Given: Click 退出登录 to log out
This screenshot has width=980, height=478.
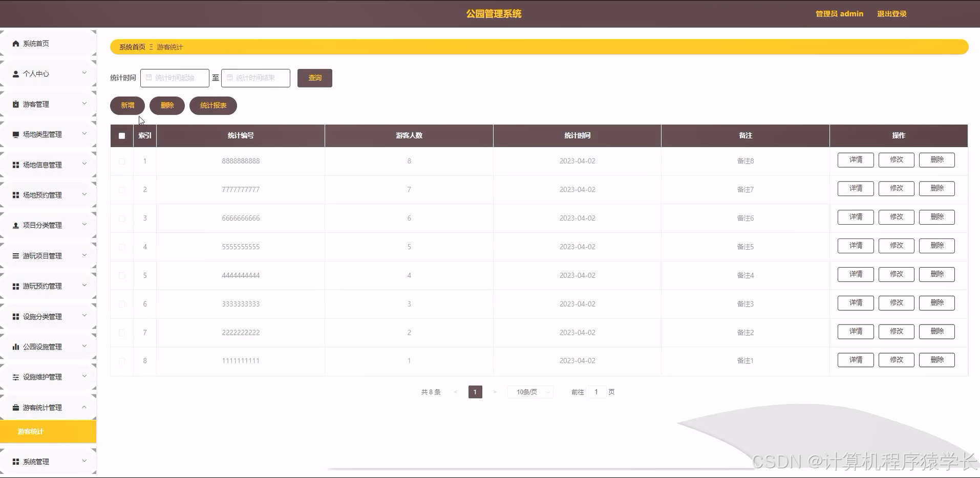Looking at the screenshot, I should coord(891,14).
